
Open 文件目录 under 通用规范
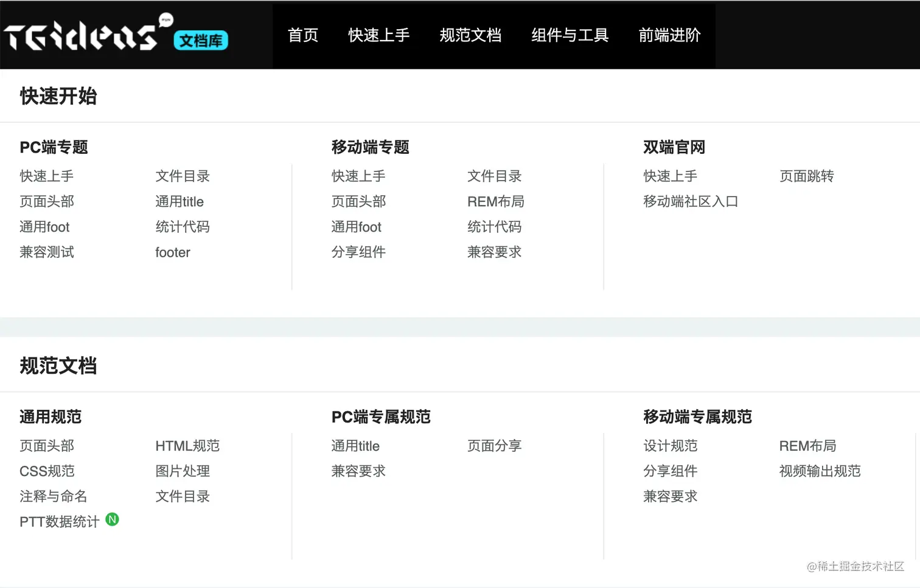tap(183, 496)
